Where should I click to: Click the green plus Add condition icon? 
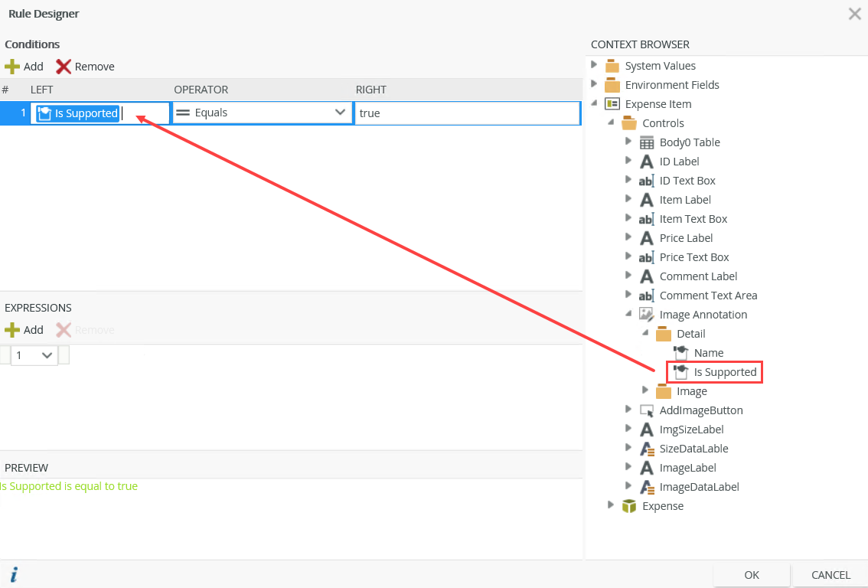[x=12, y=67]
